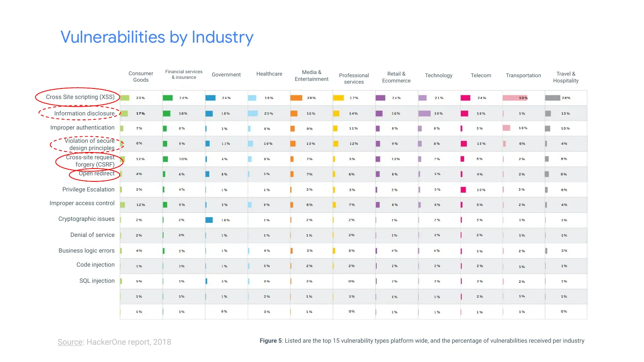The width and height of the screenshot is (644, 362).
Task: Click the HackerOne report, 2018 text
Action: (x=129, y=342)
